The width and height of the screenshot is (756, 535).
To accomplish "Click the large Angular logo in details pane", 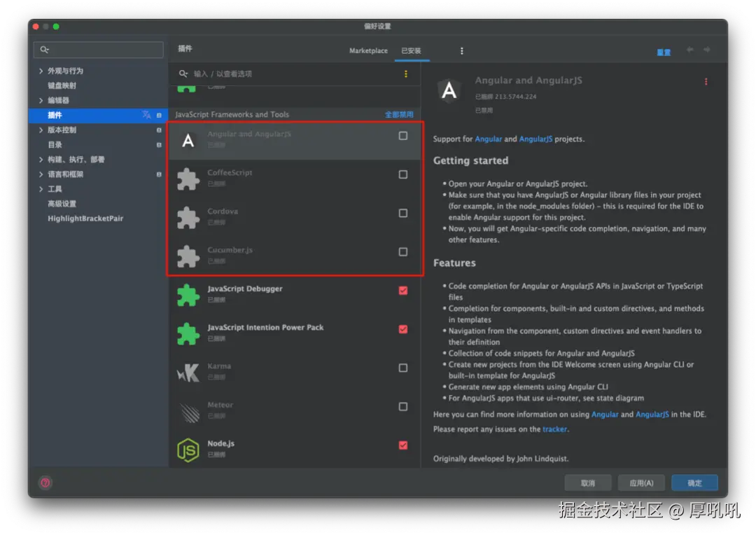I will pos(449,90).
